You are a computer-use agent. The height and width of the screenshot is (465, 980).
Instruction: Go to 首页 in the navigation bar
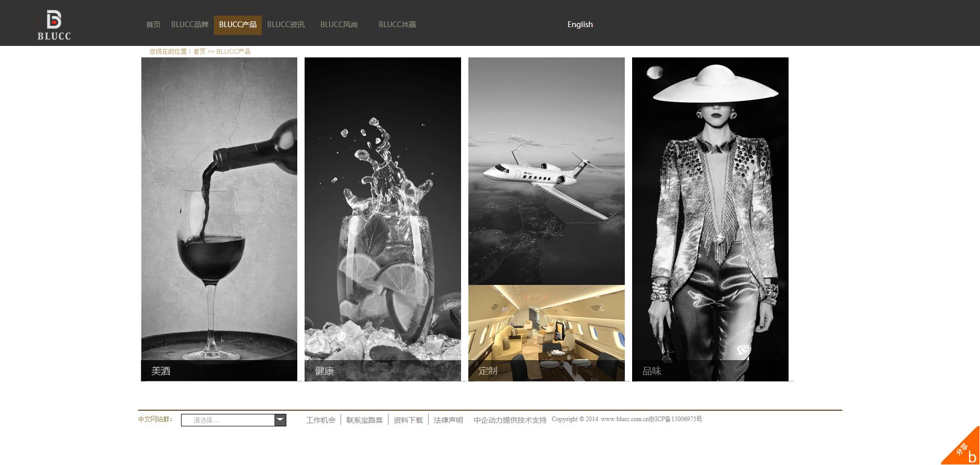pos(153,25)
